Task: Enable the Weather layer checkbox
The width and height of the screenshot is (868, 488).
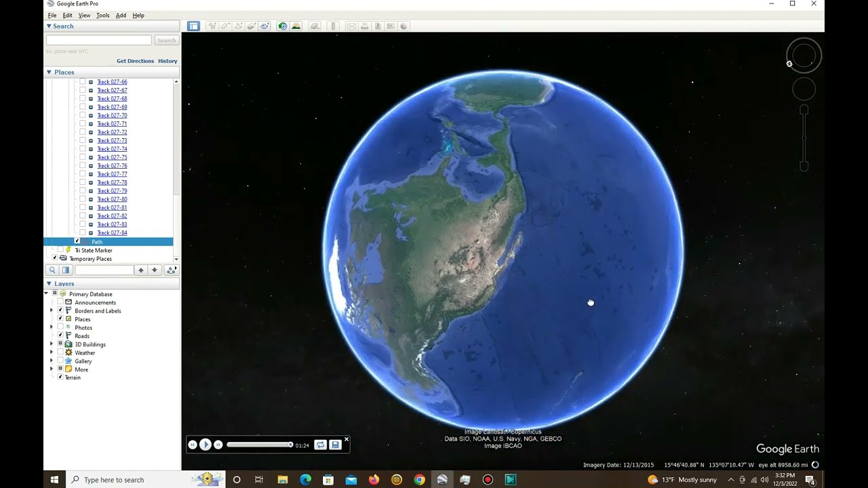Action: [60, 352]
